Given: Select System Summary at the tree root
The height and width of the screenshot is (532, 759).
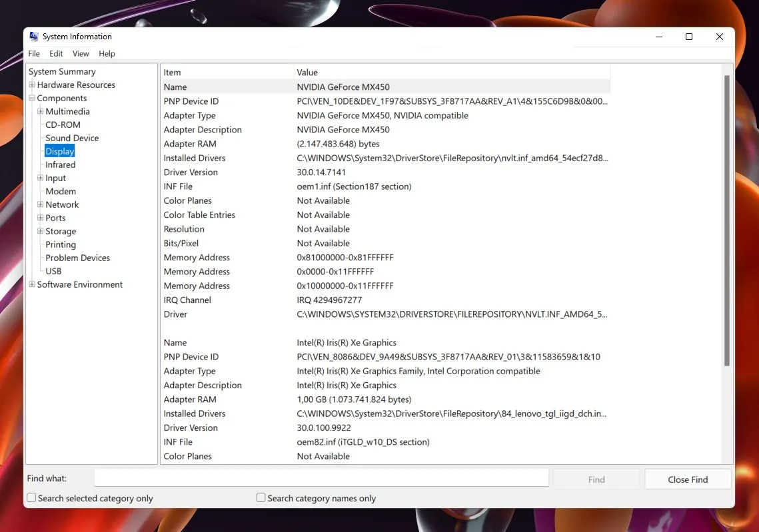Looking at the screenshot, I should coord(62,72).
